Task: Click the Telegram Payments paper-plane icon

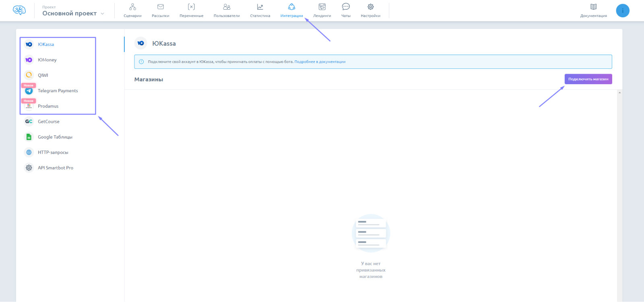Action: 29,91
